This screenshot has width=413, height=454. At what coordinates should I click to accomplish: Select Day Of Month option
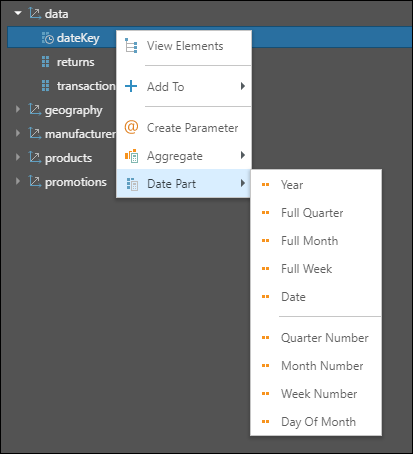tap(316, 422)
